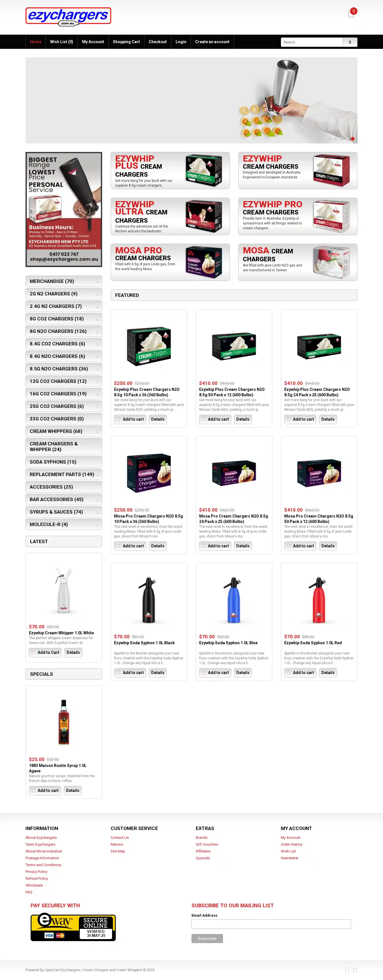Image resolution: width=383 pixels, height=980 pixels.
Task: Open the shopping cart icon with 0 badge
Action: [351, 14]
